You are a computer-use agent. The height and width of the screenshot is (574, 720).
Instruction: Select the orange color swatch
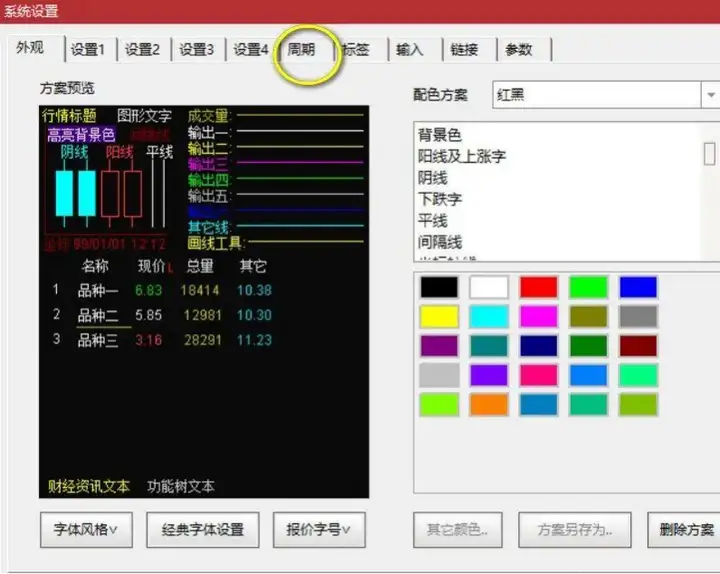pos(489,404)
